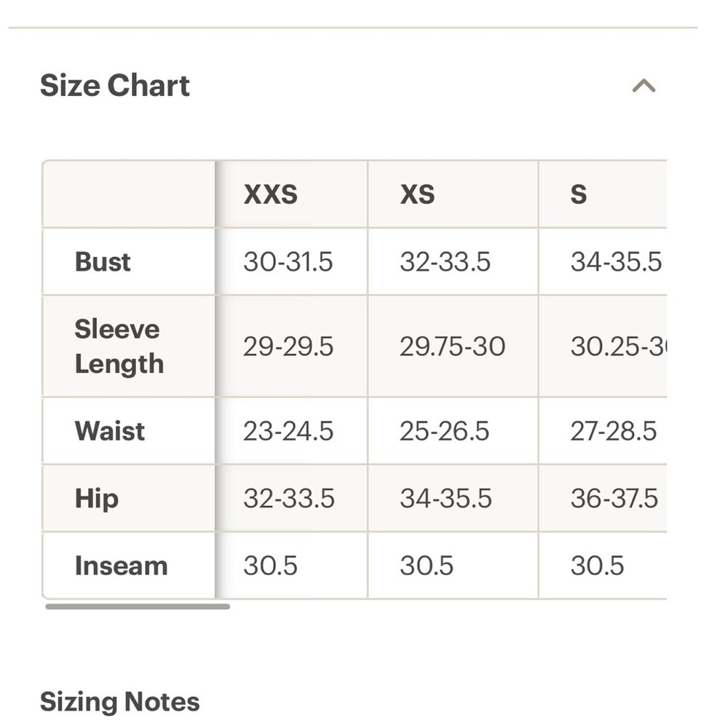
Task: Collapse the Size Chart section chevron
Action: [644, 86]
